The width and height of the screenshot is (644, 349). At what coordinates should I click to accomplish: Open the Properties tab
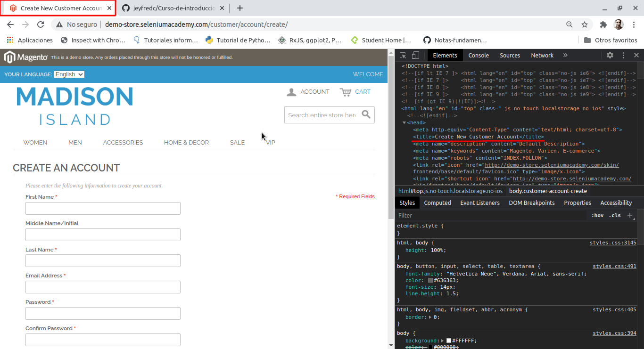(578, 203)
